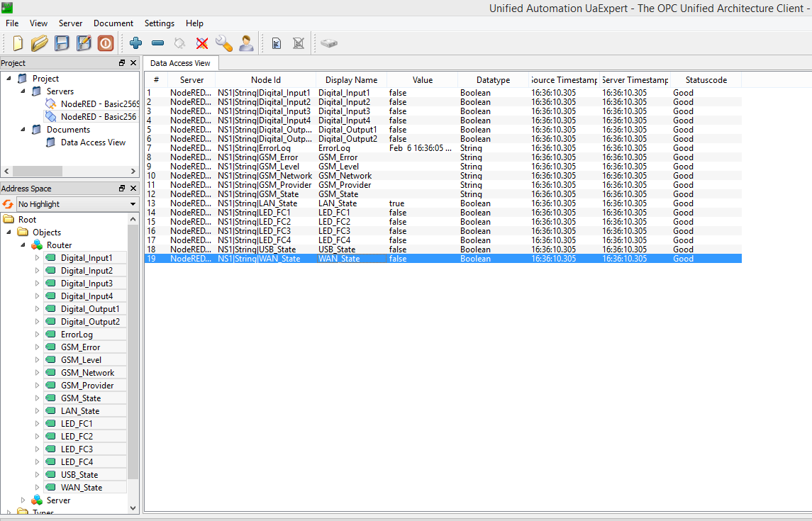Open server properties wrench icon
812x521 pixels.
point(223,43)
